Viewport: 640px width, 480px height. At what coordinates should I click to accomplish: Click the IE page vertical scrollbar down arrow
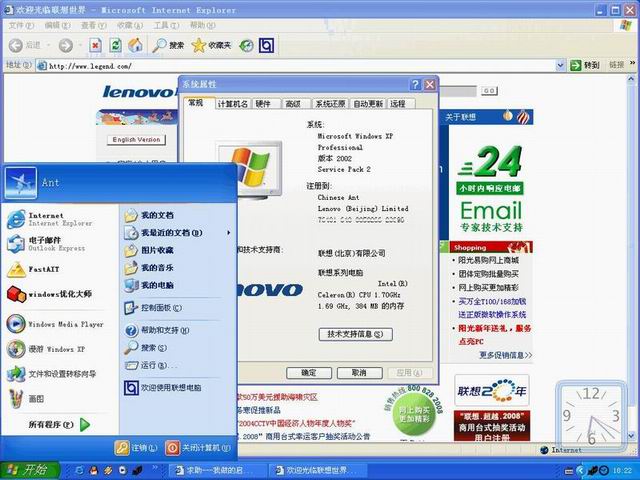click(631, 438)
